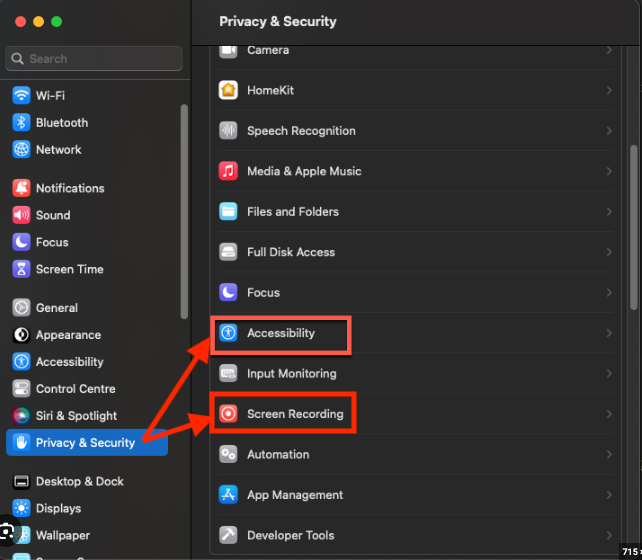
Task: Open the App Management row
Action: tap(416, 495)
